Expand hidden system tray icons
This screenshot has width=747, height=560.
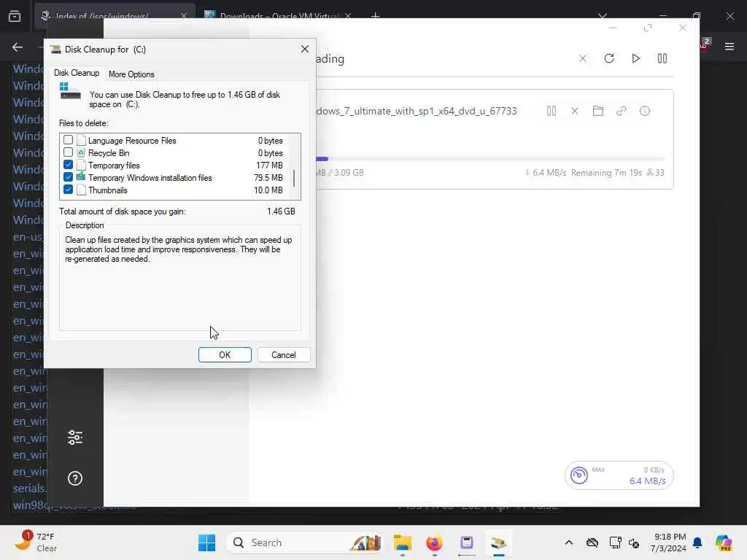[x=569, y=542]
